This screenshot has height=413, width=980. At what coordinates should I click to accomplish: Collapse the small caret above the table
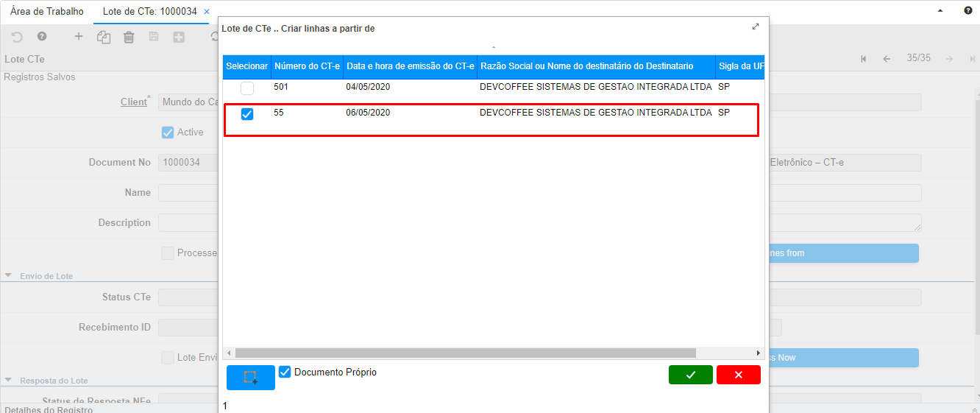click(494, 48)
